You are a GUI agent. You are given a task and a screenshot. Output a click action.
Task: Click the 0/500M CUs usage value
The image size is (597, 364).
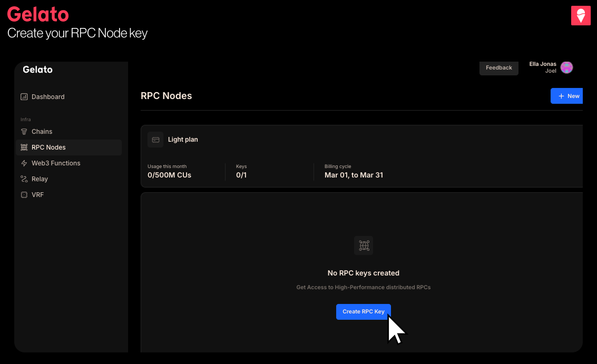pos(170,175)
